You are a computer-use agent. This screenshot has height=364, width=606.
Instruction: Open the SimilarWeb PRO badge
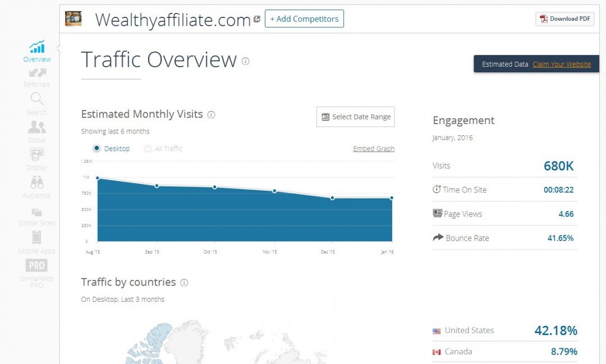click(36, 265)
